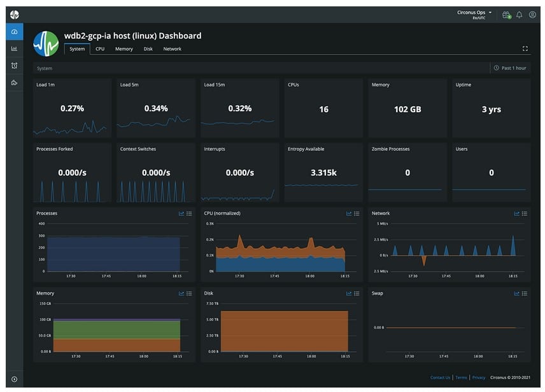The image size is (545, 392).
Task: Open graph view for Network panel
Action: point(516,213)
